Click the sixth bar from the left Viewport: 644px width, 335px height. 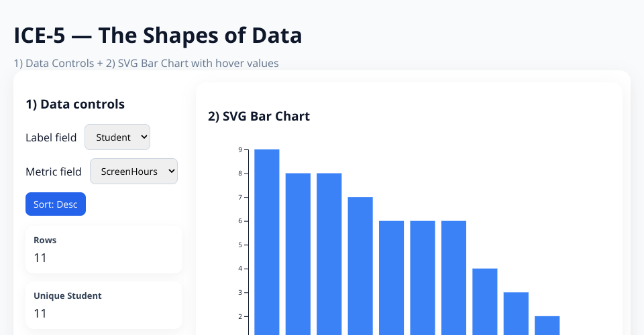click(423, 277)
